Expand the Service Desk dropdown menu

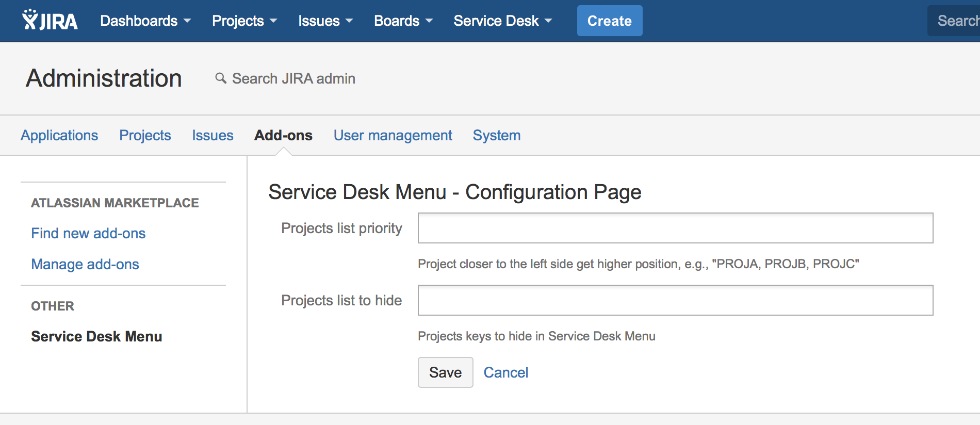click(x=503, y=21)
